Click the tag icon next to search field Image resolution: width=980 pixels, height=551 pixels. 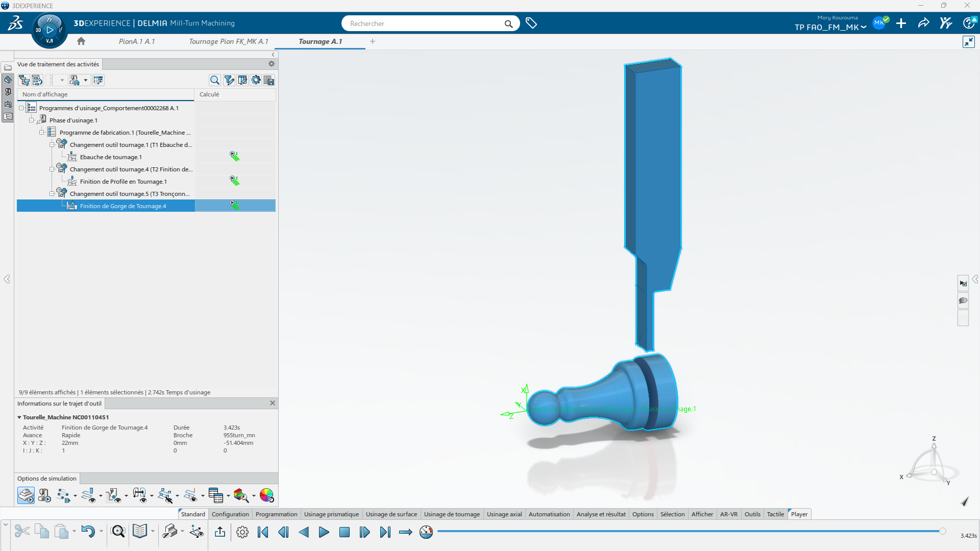pyautogui.click(x=531, y=23)
